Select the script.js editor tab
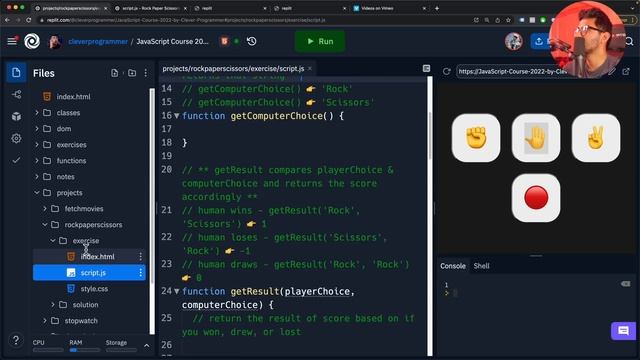This screenshot has height=360, width=640. click(233, 68)
